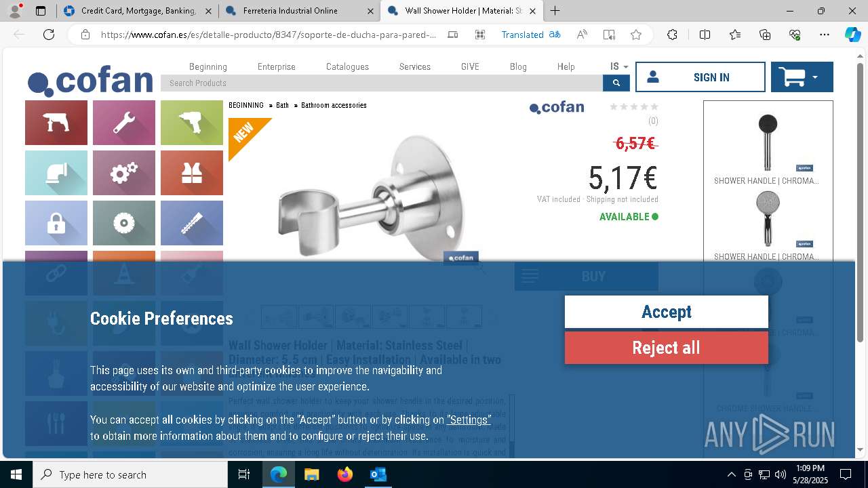The image size is (868, 488).
Task: Open Immersive Reader icon
Action: pyautogui.click(x=609, y=35)
